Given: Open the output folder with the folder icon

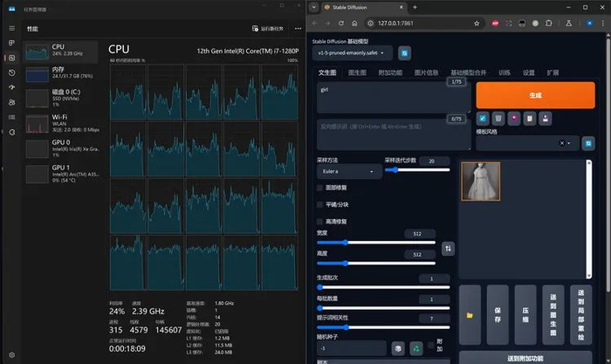Looking at the screenshot, I should point(470,314).
